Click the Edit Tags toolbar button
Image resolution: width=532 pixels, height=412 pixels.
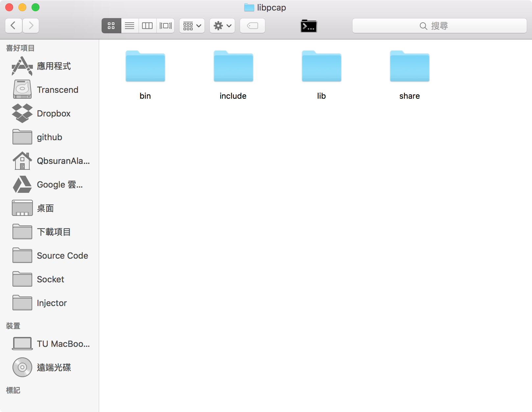click(252, 26)
